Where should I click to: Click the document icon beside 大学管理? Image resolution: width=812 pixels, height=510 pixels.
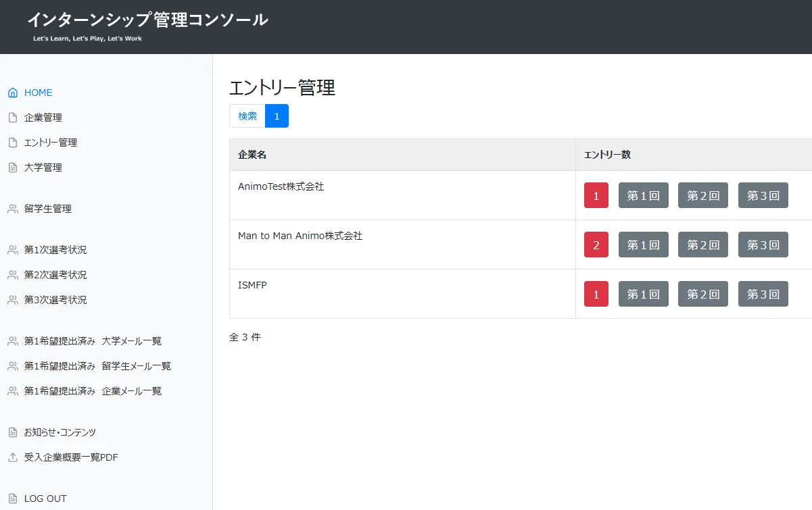(x=12, y=168)
